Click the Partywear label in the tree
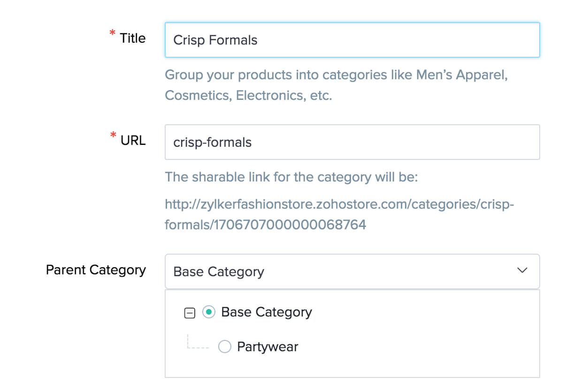The image size is (581, 392). pyautogui.click(x=268, y=347)
